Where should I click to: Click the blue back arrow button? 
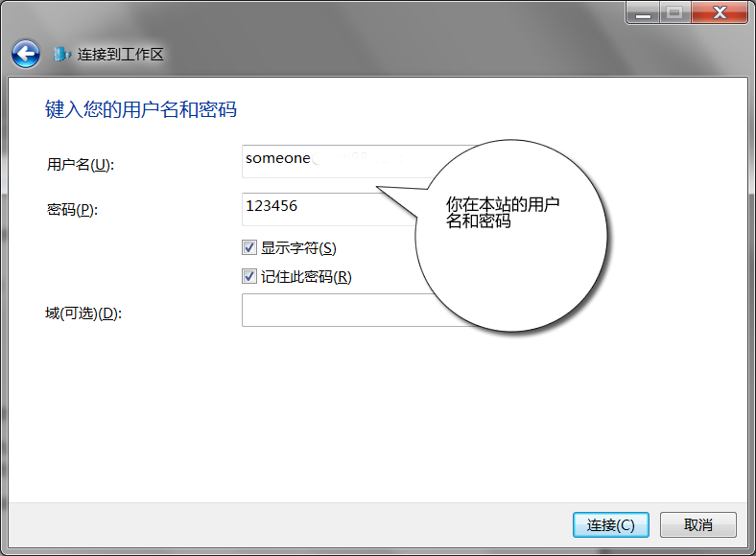(26, 54)
